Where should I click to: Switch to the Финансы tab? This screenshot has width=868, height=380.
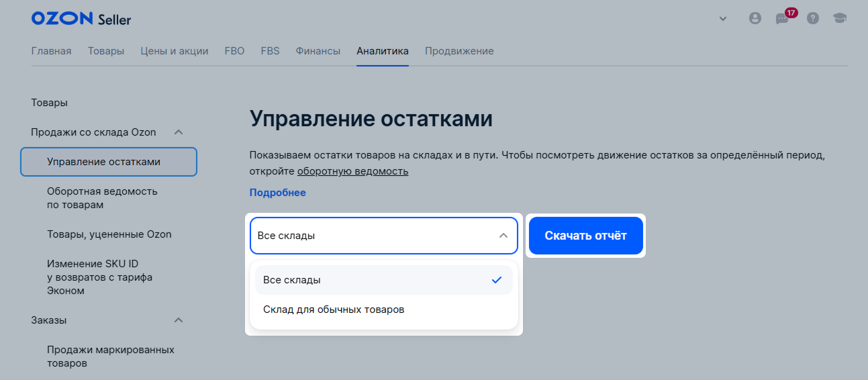pos(318,51)
